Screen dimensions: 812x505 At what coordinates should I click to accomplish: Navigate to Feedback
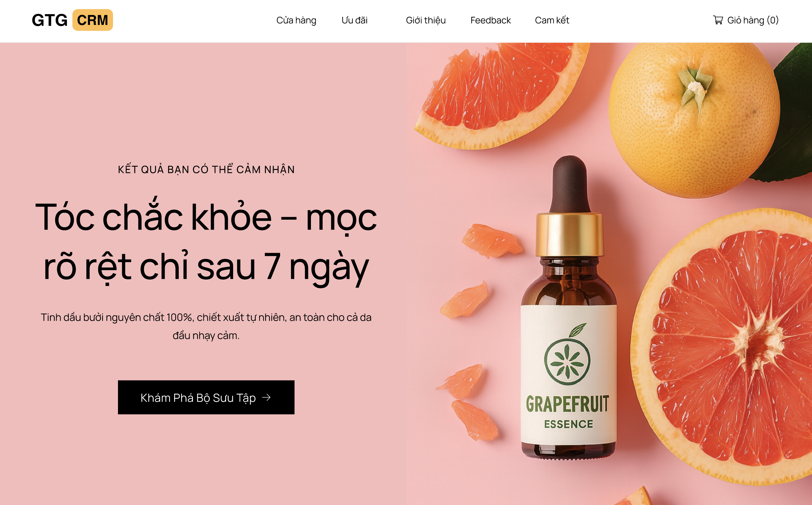(x=490, y=20)
